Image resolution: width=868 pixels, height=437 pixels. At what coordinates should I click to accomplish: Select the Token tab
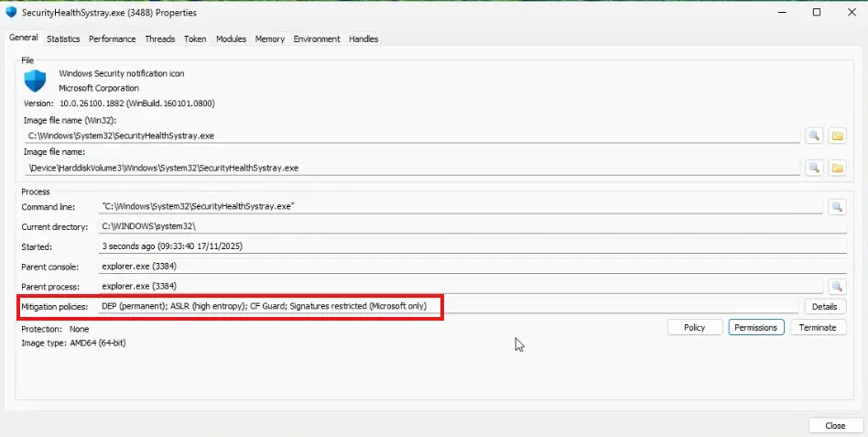point(195,38)
